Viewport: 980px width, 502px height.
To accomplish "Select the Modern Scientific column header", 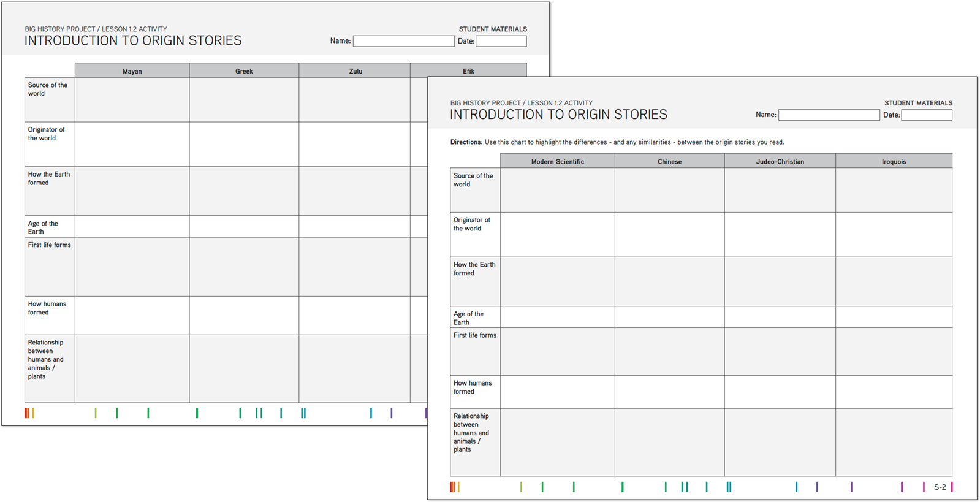I will 558,161.
